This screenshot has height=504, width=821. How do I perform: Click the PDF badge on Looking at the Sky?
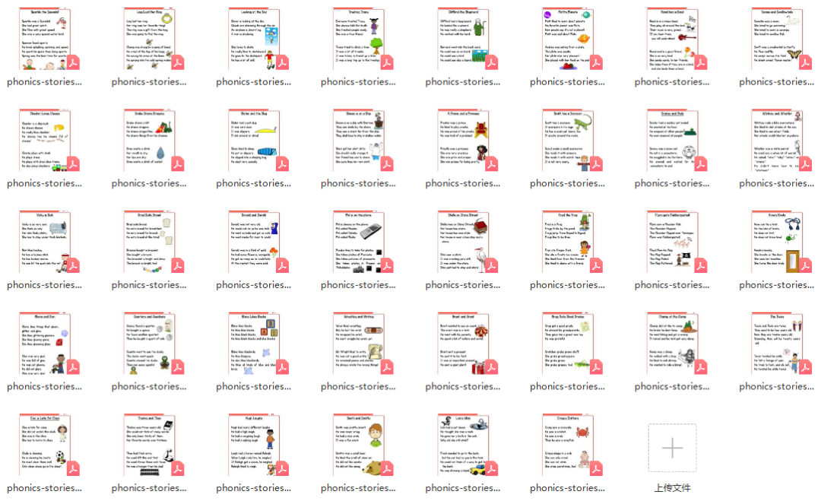[x=282, y=62]
